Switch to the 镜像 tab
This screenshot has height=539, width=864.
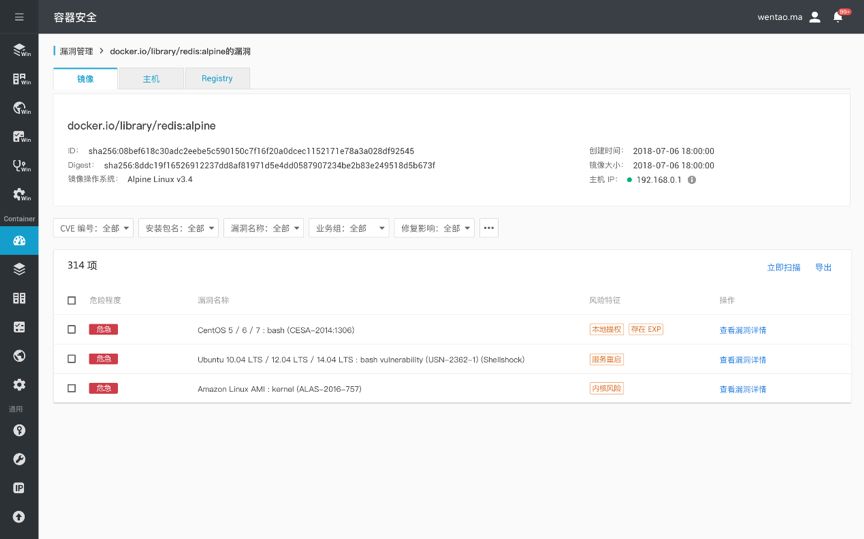[x=85, y=78]
